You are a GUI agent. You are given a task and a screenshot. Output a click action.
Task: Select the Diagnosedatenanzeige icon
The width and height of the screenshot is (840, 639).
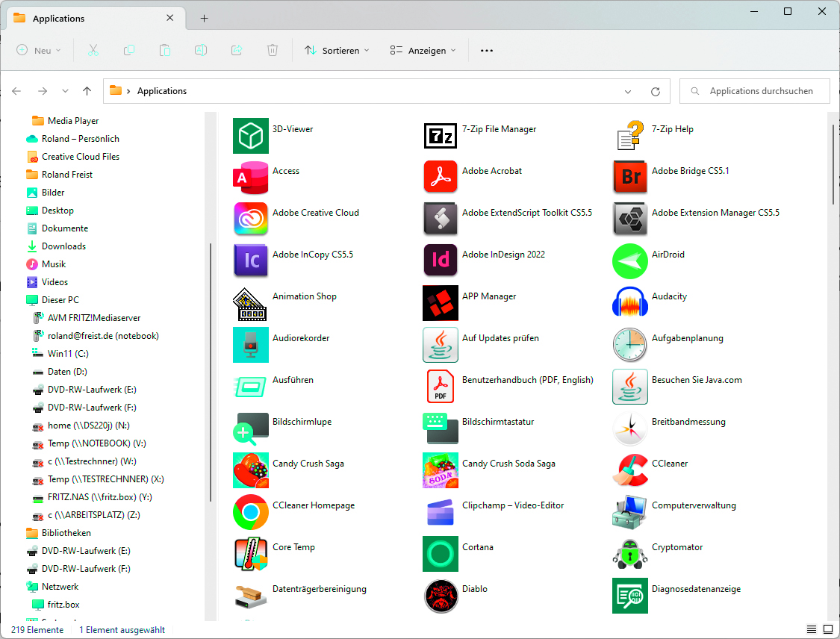pos(630,595)
